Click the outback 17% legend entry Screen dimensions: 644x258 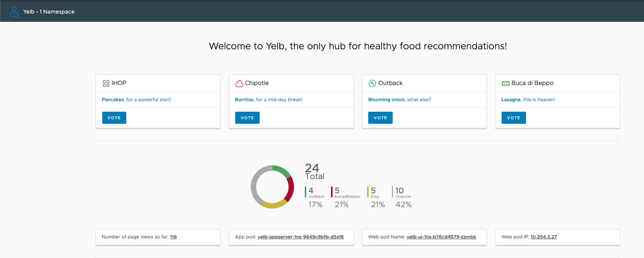[x=315, y=197]
